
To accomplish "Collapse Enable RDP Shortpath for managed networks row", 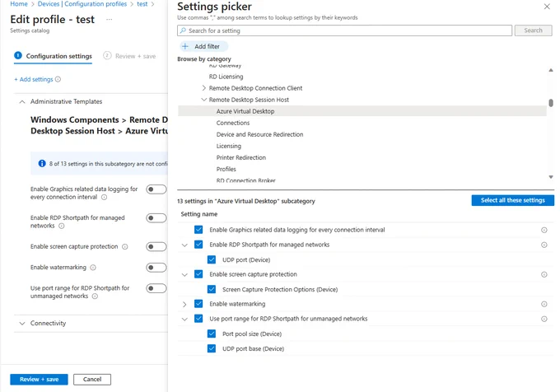I will pyautogui.click(x=184, y=245).
